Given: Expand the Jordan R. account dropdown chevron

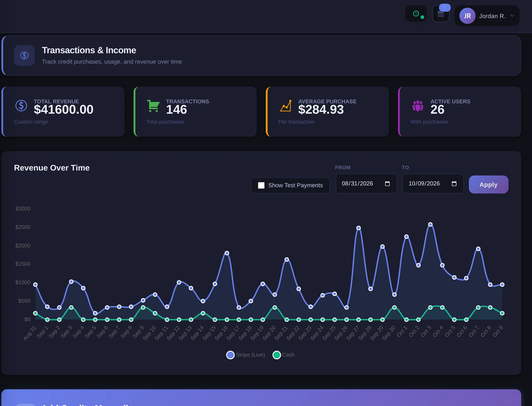Looking at the screenshot, I should click(x=512, y=16).
